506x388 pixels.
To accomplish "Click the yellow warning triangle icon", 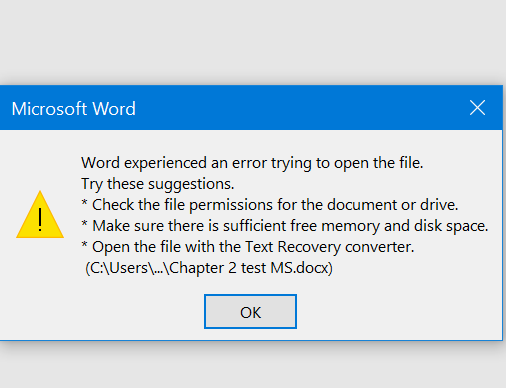I will point(40,214).
